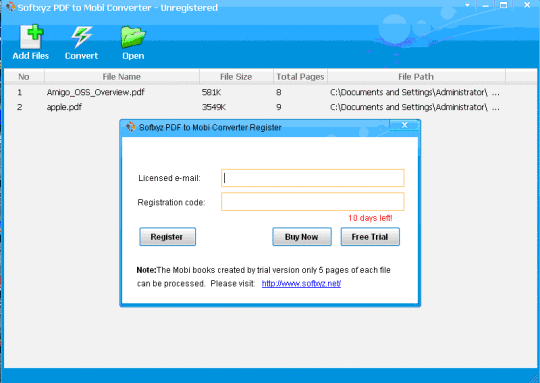Click the Licensed e-mail label
This screenshot has width=540, height=383.
click(169, 178)
